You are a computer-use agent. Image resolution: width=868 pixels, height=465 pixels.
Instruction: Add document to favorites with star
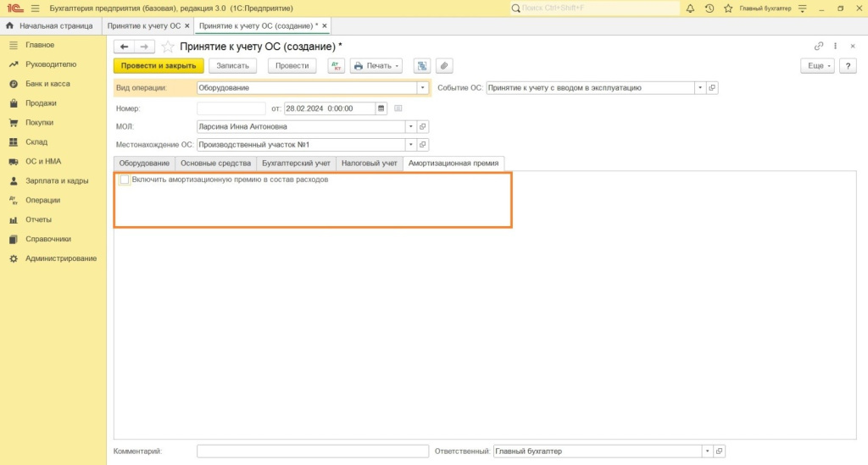tap(168, 47)
